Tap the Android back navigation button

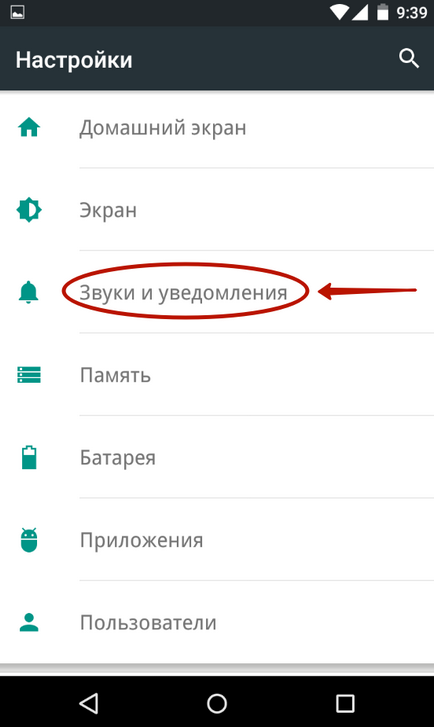click(x=89, y=703)
